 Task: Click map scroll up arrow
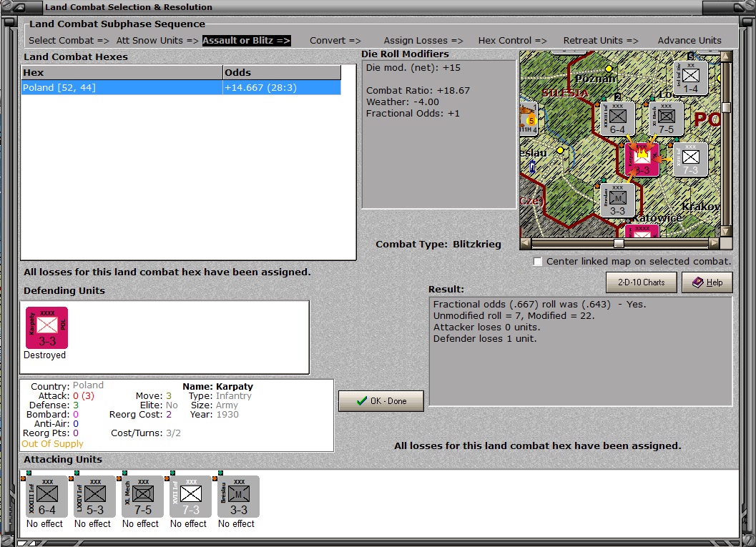coord(726,56)
